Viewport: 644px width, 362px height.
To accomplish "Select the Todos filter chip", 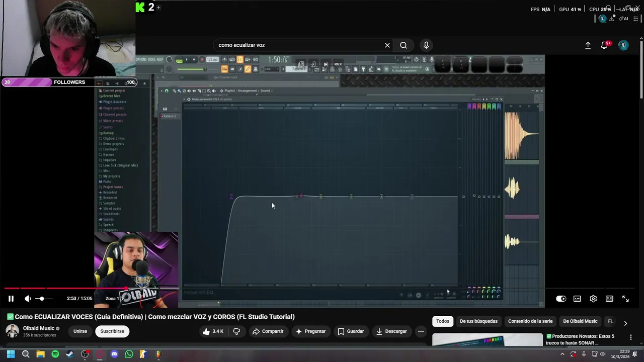I will [443, 321].
